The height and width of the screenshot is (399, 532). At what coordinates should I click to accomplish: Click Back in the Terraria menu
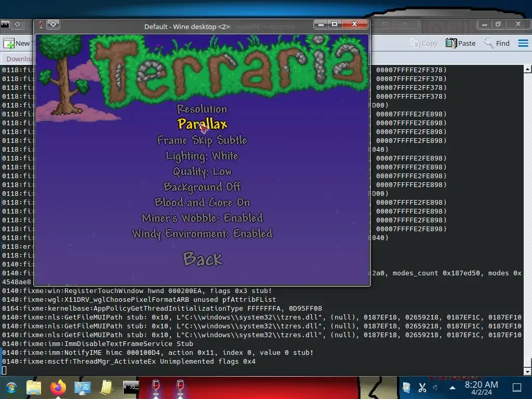tap(203, 259)
